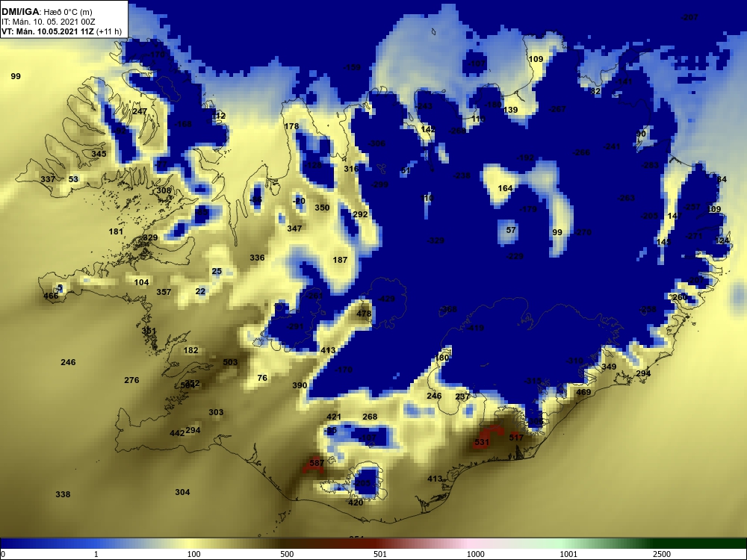Click the negative value -419
Viewport: 747px width, 560px height.
(475, 328)
